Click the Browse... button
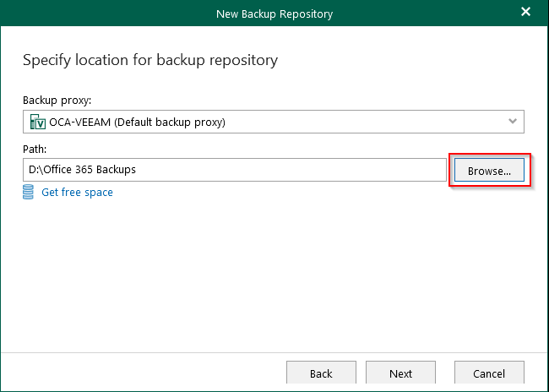549x392 pixels. pos(489,170)
